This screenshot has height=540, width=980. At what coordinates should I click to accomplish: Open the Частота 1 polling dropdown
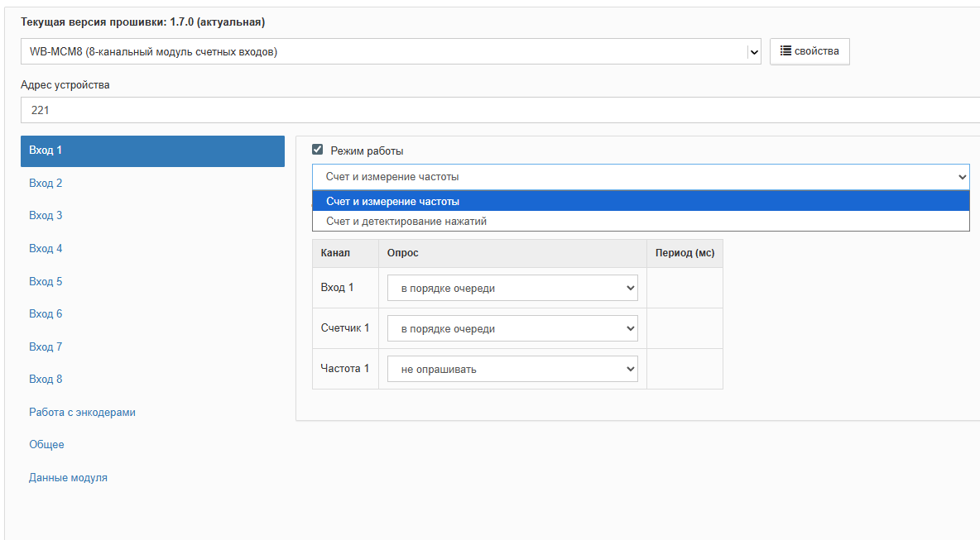pyautogui.click(x=512, y=369)
